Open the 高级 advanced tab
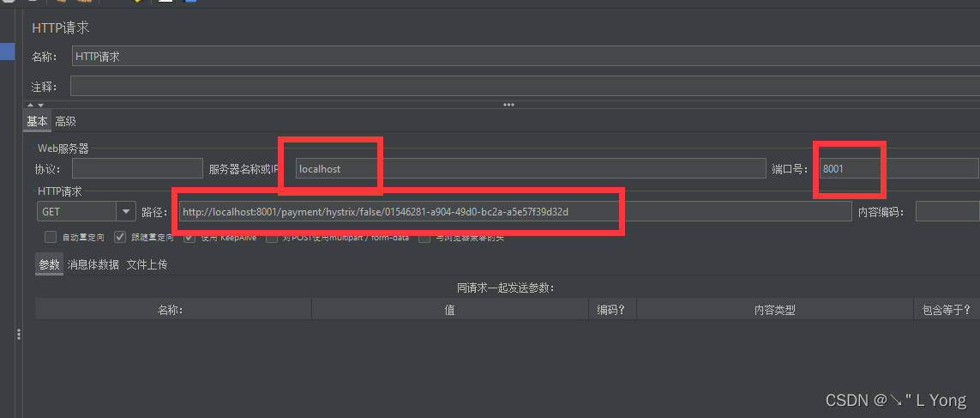The height and width of the screenshot is (418, 980). click(x=66, y=121)
